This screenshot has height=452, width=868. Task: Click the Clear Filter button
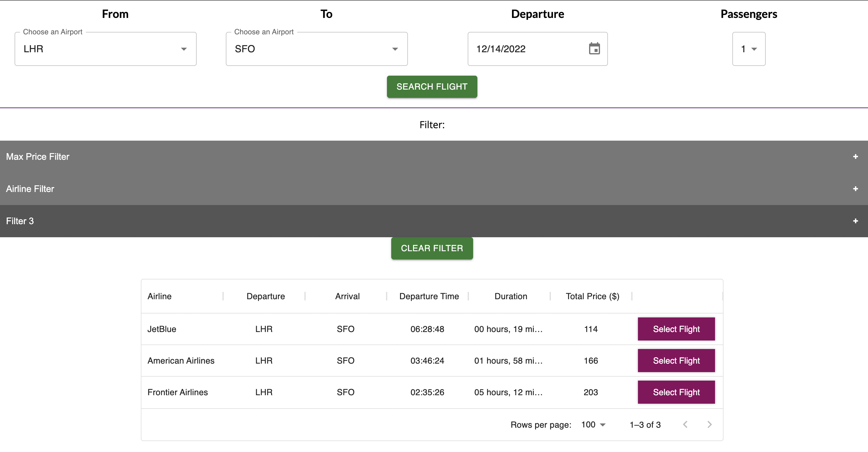(432, 248)
